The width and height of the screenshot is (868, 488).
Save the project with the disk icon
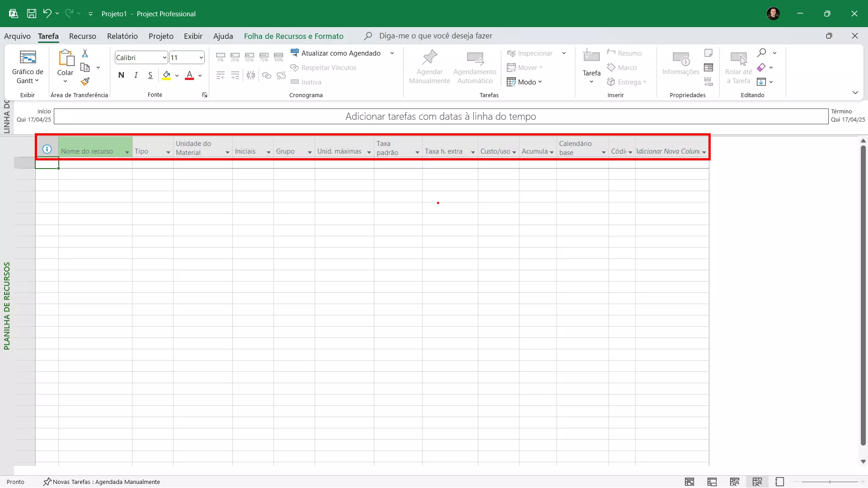pos(32,14)
